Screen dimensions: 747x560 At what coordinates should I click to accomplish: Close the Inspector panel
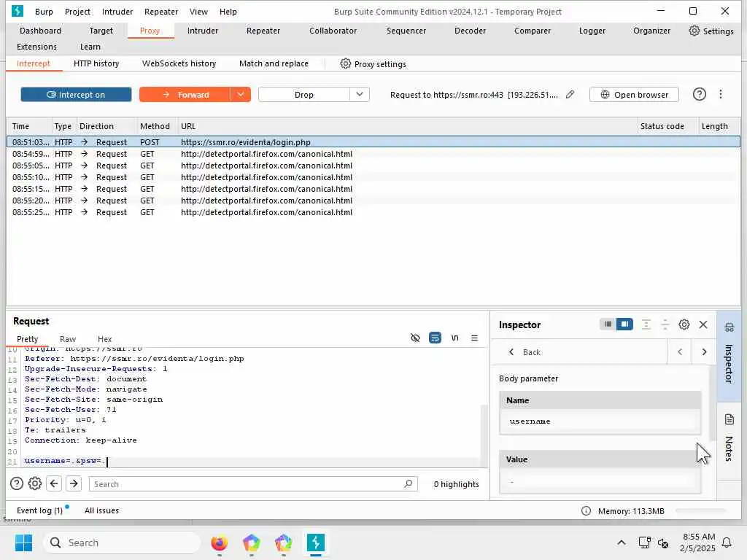pyautogui.click(x=703, y=324)
